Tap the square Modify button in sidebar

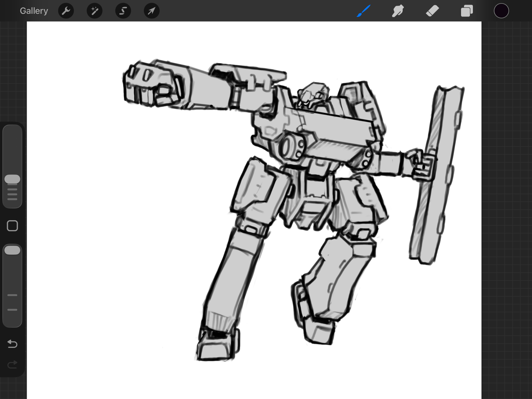point(12,226)
